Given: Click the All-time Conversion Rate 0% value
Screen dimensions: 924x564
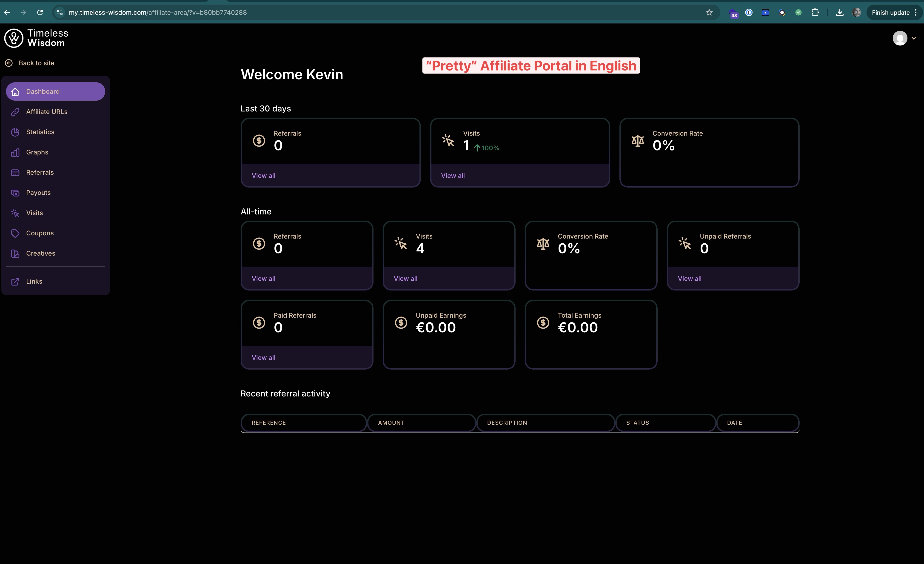Looking at the screenshot, I should tap(569, 249).
